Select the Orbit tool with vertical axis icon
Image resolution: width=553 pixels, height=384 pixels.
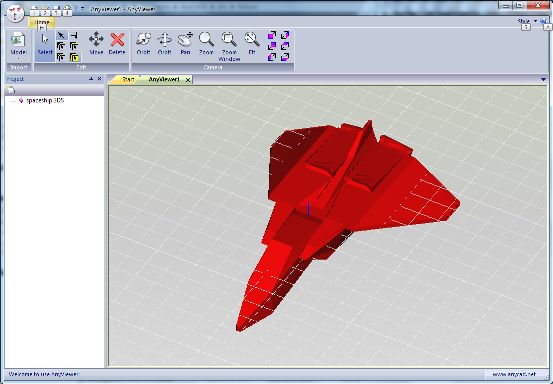point(164,43)
